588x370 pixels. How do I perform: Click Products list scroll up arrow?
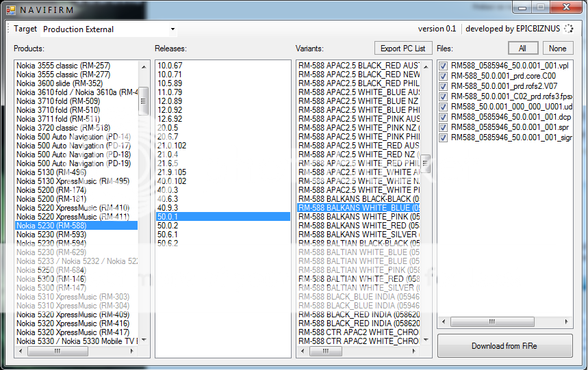[x=144, y=66]
